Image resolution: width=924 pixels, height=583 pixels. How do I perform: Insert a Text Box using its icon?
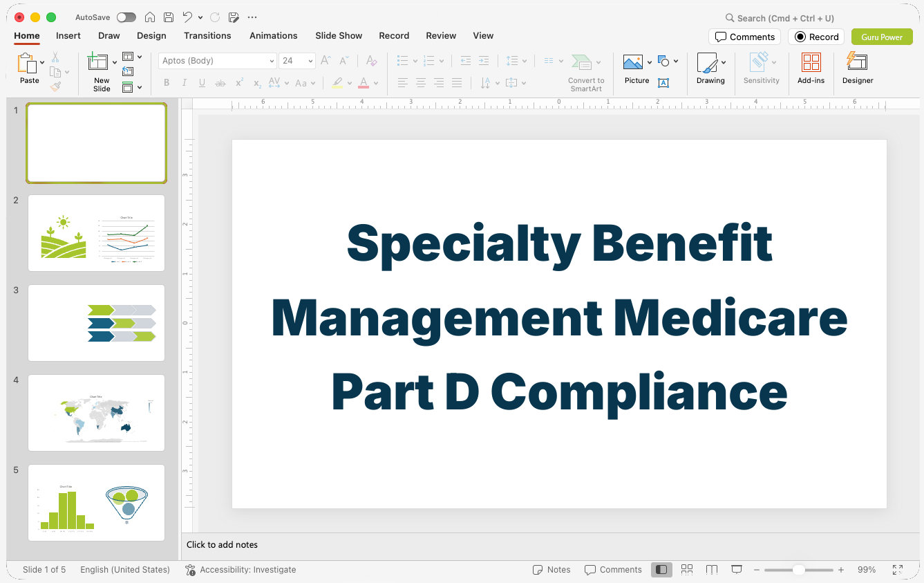663,83
